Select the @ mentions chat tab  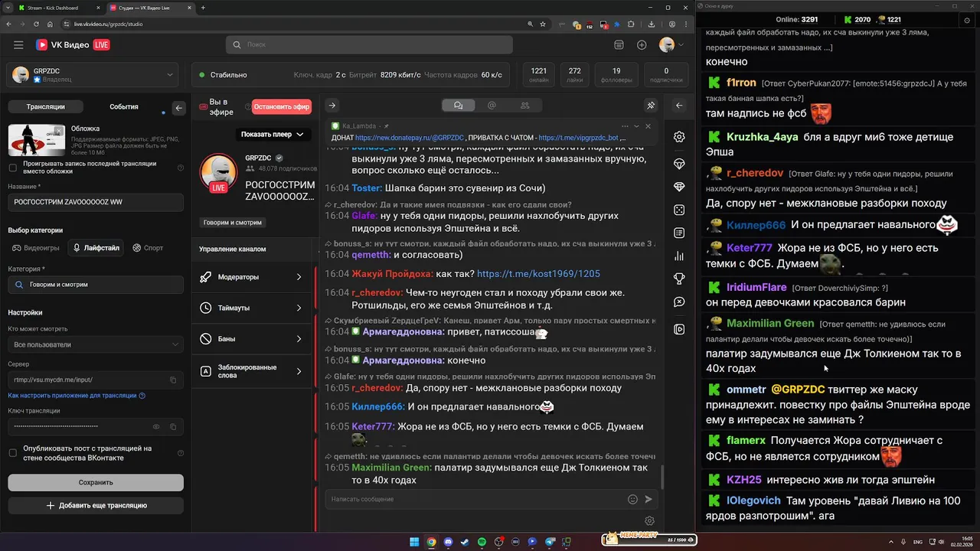492,106
